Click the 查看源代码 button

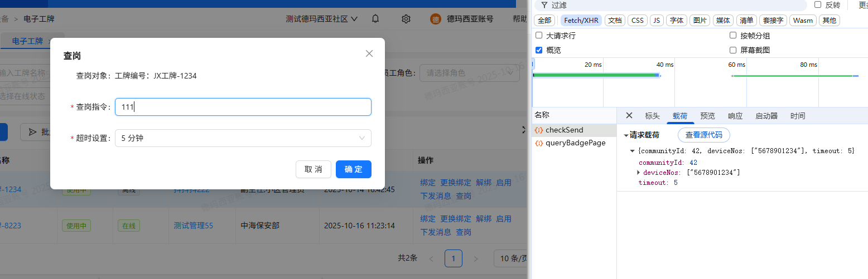(x=703, y=135)
